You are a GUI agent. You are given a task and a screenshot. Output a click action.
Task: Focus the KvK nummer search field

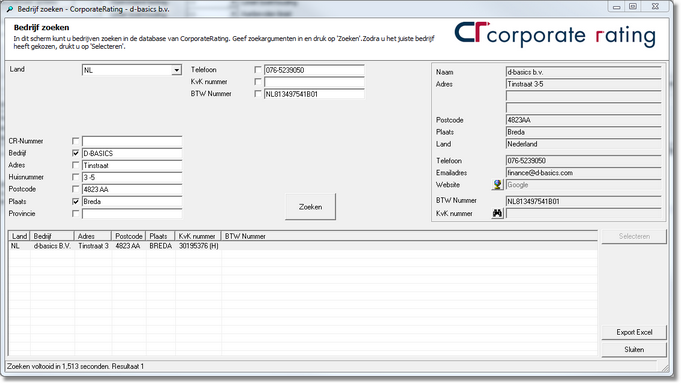[x=314, y=82]
